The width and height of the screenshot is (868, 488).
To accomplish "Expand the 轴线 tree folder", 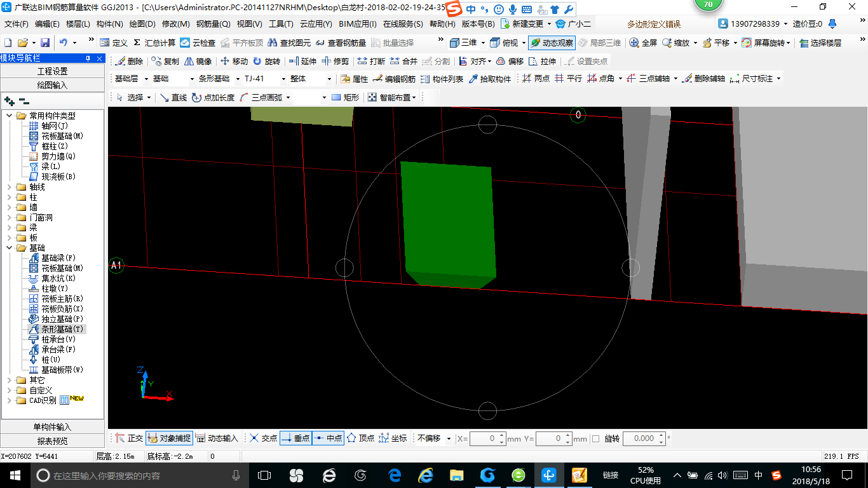I will tap(10, 187).
